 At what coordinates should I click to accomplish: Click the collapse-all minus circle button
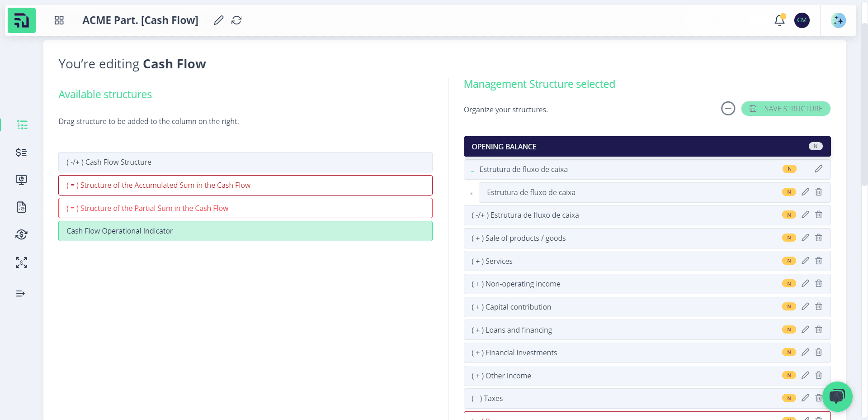point(728,109)
